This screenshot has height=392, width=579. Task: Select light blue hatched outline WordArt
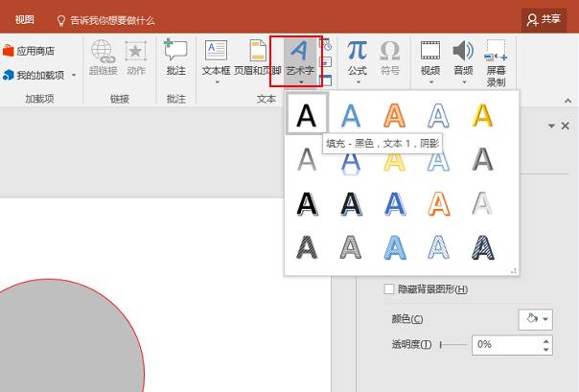click(439, 247)
